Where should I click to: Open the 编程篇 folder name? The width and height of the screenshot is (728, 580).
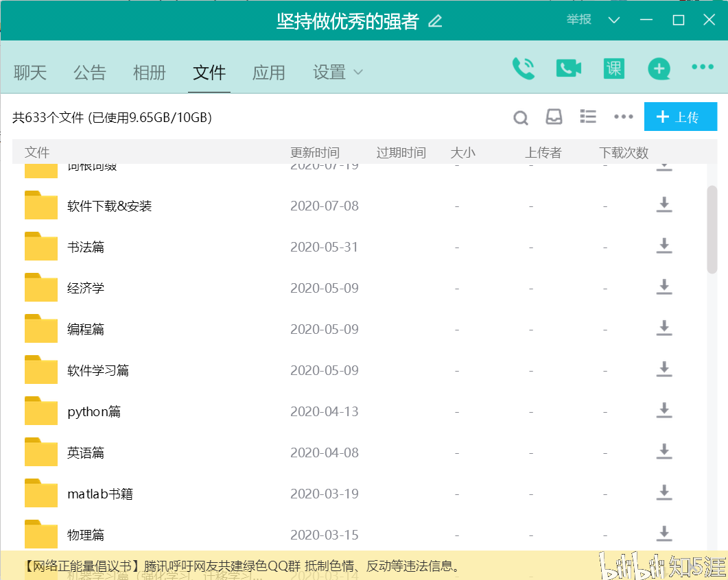[x=86, y=329]
